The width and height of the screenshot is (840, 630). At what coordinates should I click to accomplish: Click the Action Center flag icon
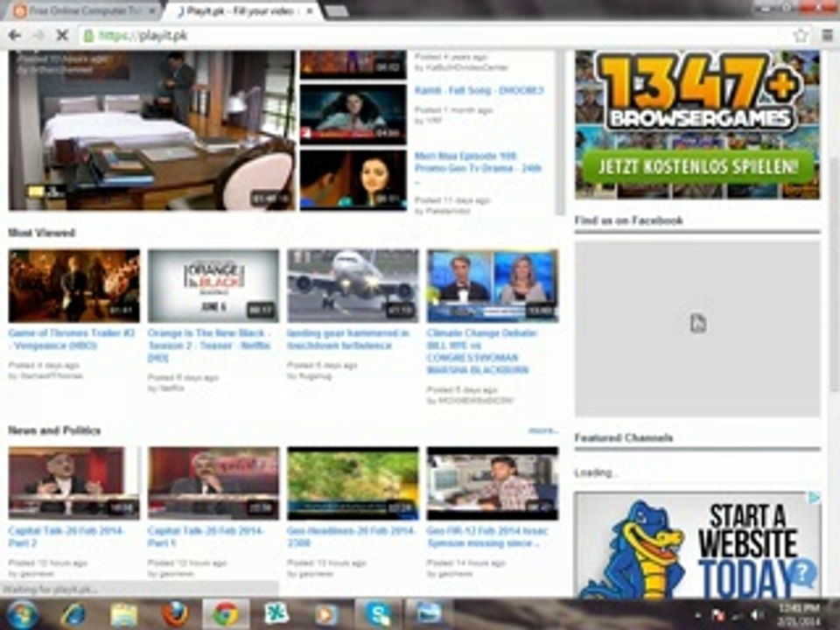(x=717, y=615)
